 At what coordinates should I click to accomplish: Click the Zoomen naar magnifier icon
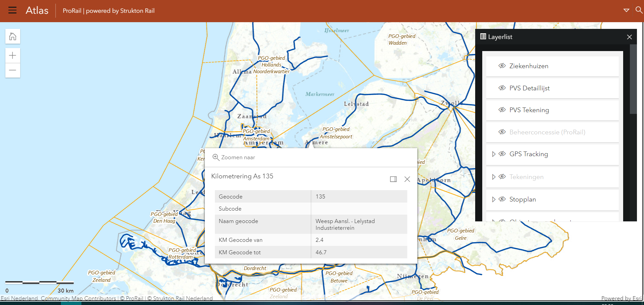[x=216, y=157]
